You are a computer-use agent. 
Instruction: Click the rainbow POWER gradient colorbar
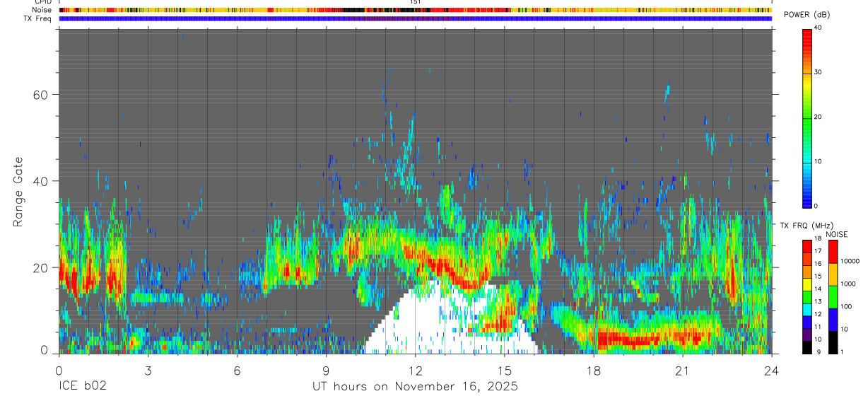(x=807, y=117)
